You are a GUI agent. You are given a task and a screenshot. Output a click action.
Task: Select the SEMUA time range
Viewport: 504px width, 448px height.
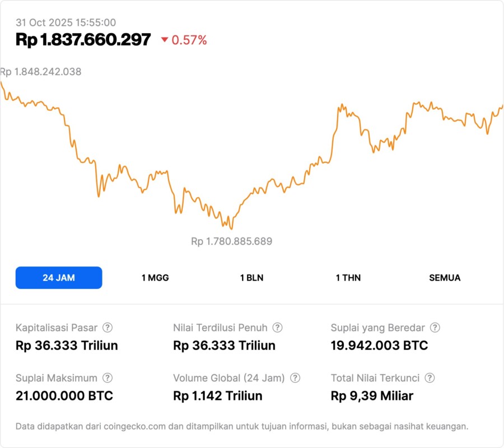tap(445, 278)
